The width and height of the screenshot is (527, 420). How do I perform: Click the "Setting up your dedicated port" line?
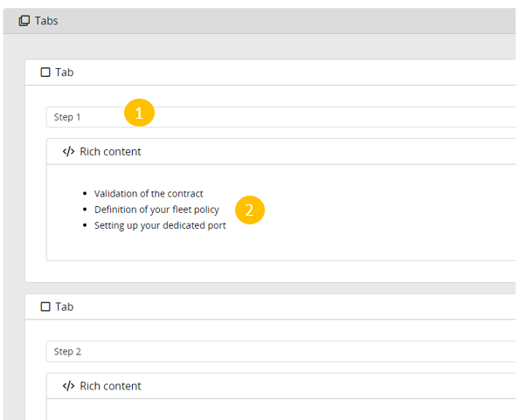(160, 225)
